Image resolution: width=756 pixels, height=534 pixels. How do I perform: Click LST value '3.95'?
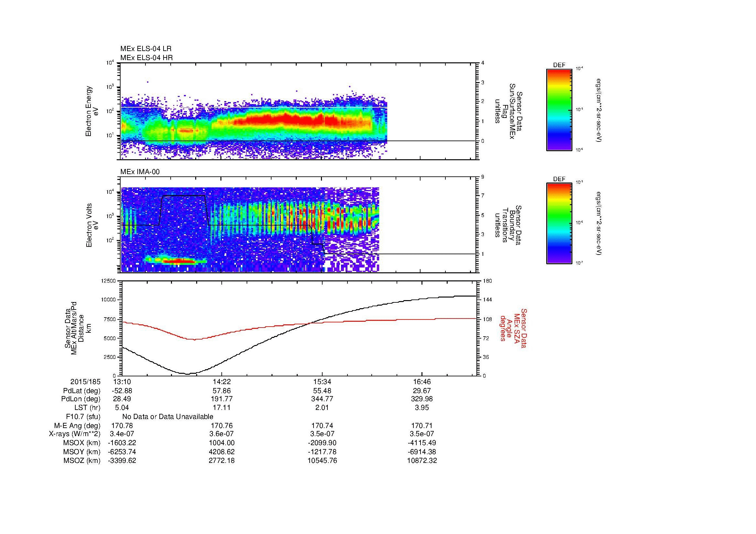coord(422,408)
